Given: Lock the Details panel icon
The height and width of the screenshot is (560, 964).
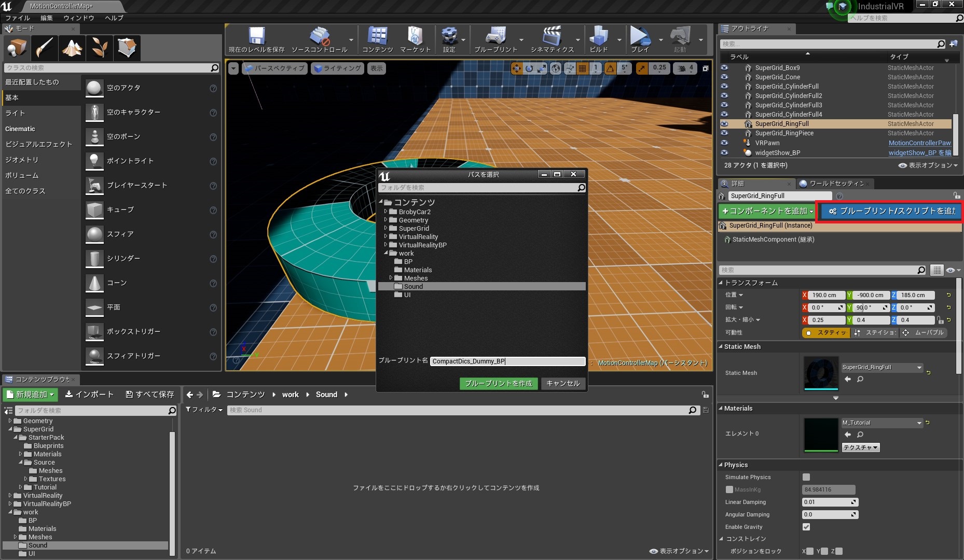Looking at the screenshot, I should (956, 195).
